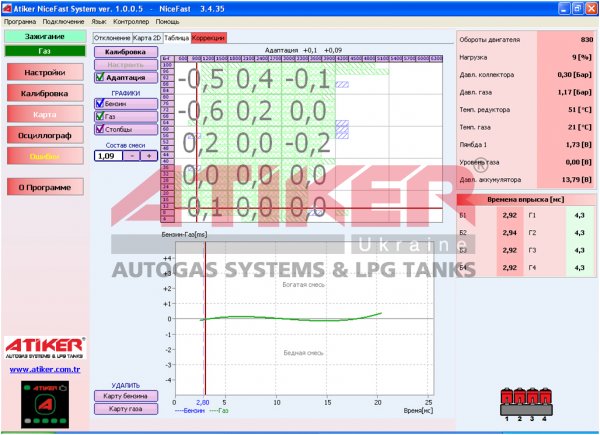Toggle the Адаптация checkbox
The height and width of the screenshot is (435, 600).
coord(100,77)
